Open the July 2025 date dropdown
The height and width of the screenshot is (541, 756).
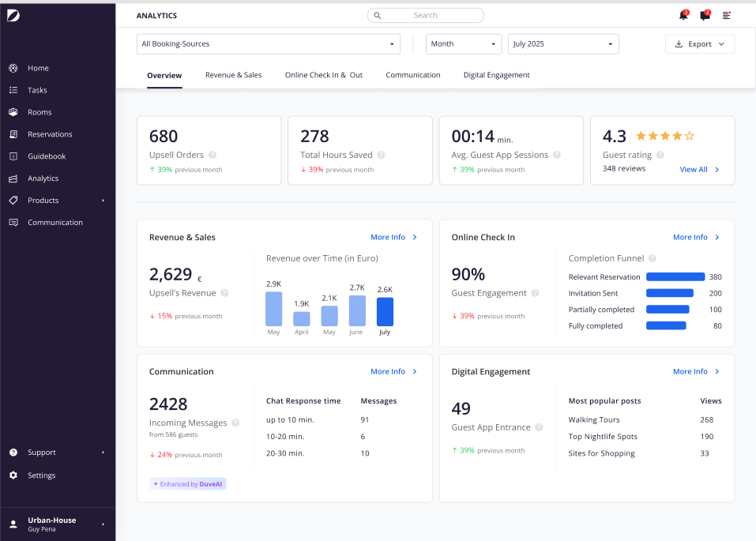tap(563, 44)
